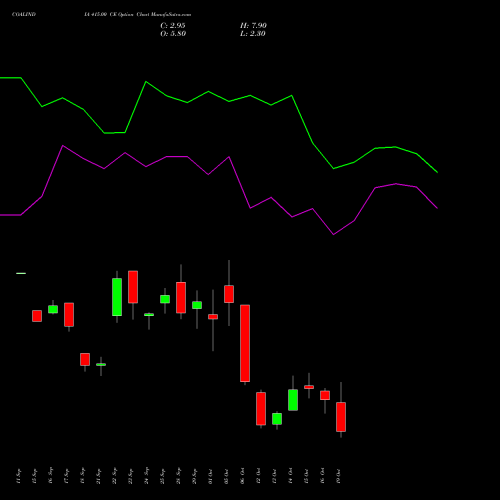Click the '11 Sep' date axis label

(x=18, y=476)
